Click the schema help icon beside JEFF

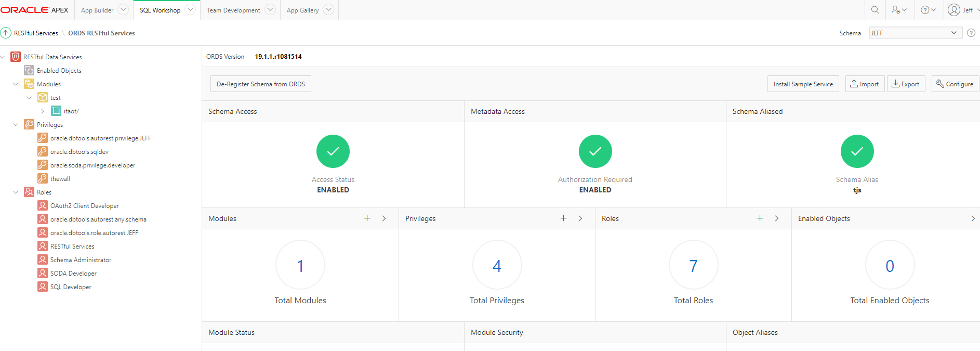(x=971, y=33)
